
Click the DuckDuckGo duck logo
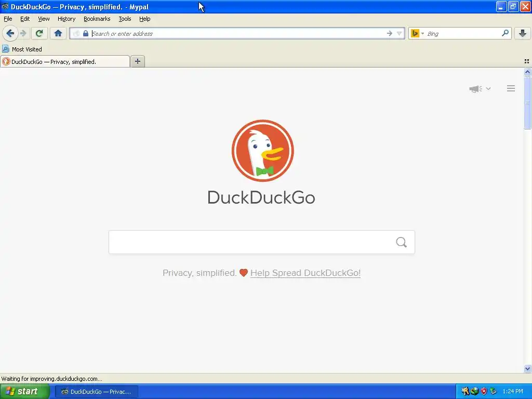(x=262, y=151)
